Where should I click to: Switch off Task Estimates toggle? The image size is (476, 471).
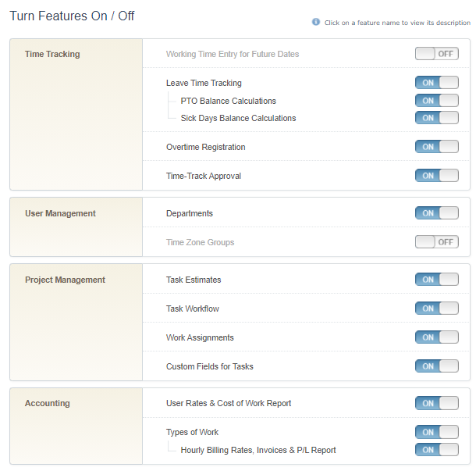tap(436, 280)
